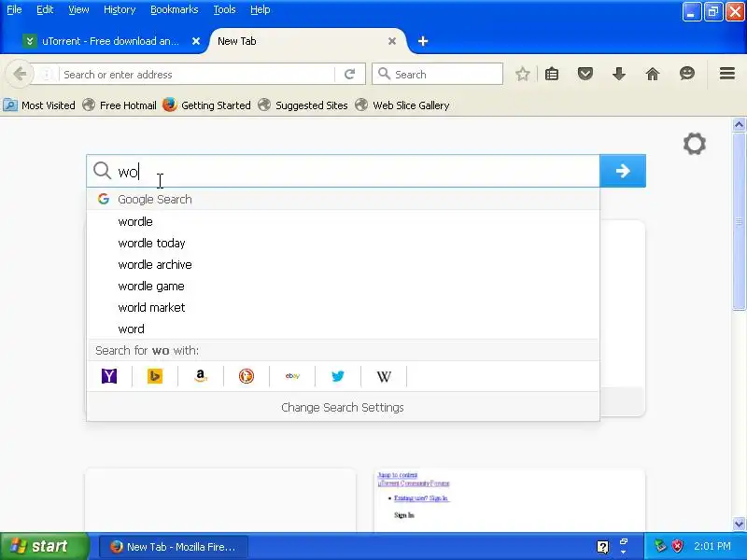Show bookmarks list icon

(x=552, y=74)
